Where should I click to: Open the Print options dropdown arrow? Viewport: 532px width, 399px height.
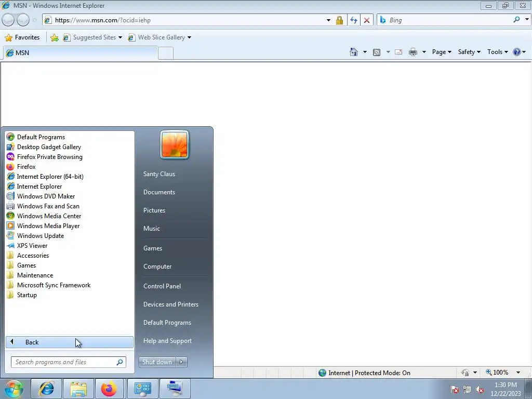(x=424, y=52)
